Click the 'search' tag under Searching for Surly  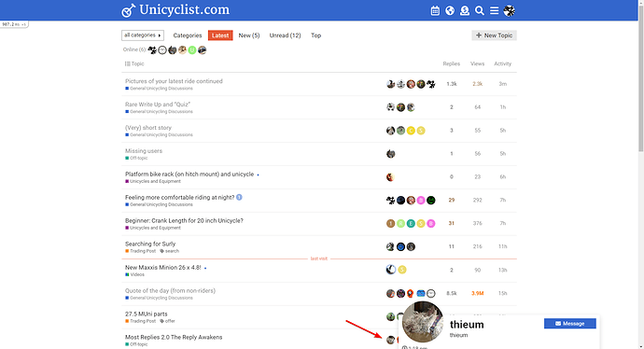tap(170, 251)
